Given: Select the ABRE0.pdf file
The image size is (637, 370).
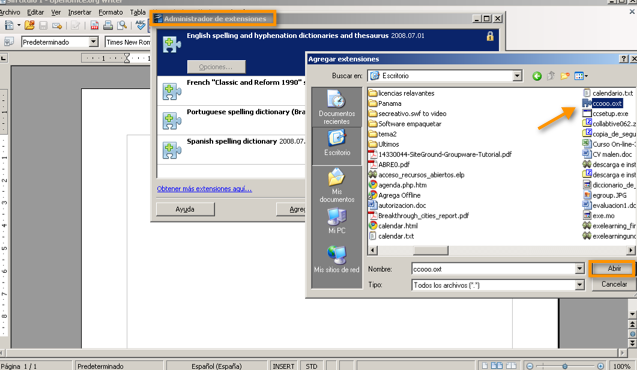Looking at the screenshot, I should click(x=389, y=164).
